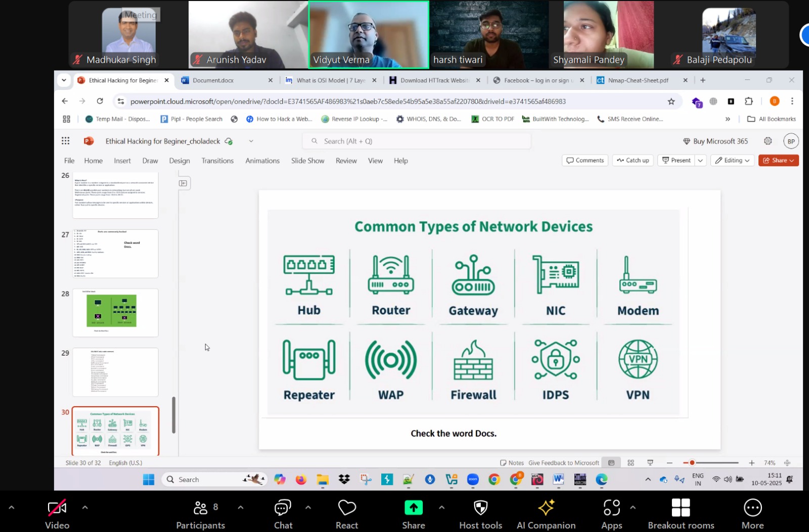Adjust the zoom slider in status bar
809x532 pixels.
pyautogui.click(x=692, y=463)
